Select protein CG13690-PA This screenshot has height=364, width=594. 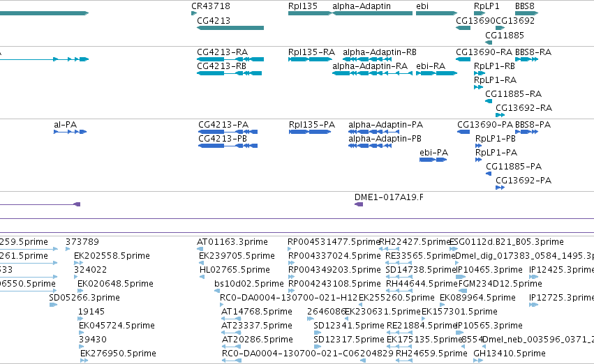tap(485, 125)
